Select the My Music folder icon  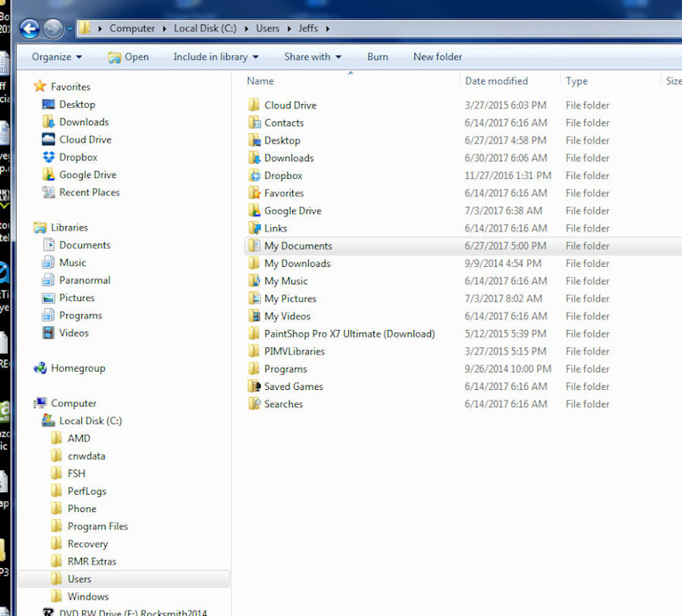(254, 280)
